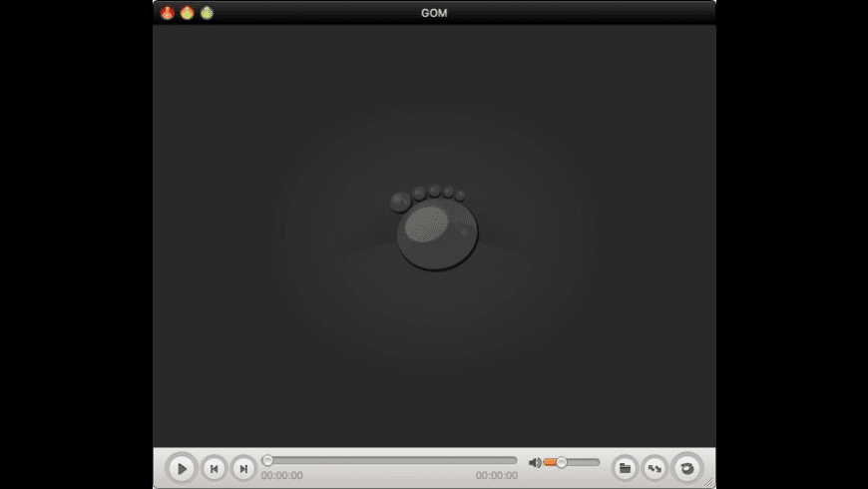Skip to the next track

tap(243, 469)
